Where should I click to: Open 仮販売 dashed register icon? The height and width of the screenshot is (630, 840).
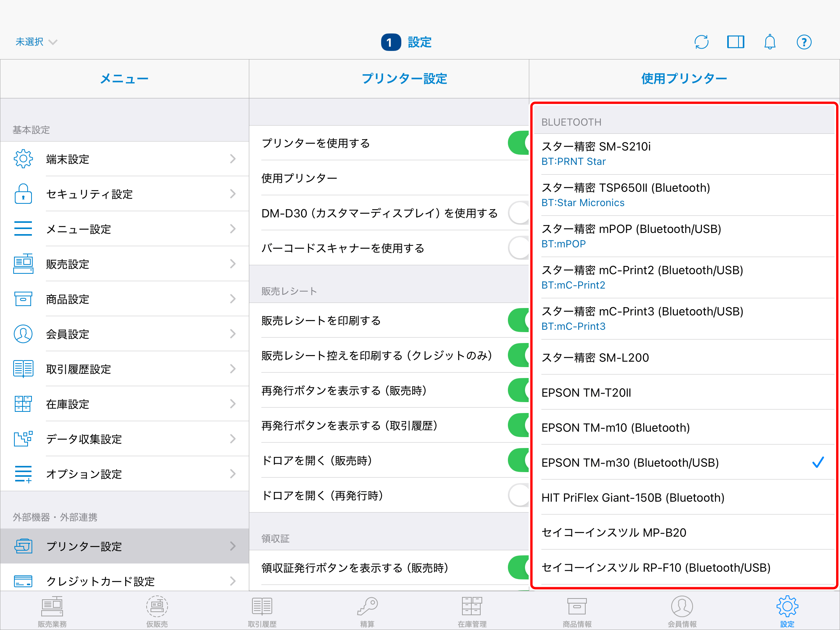click(157, 606)
